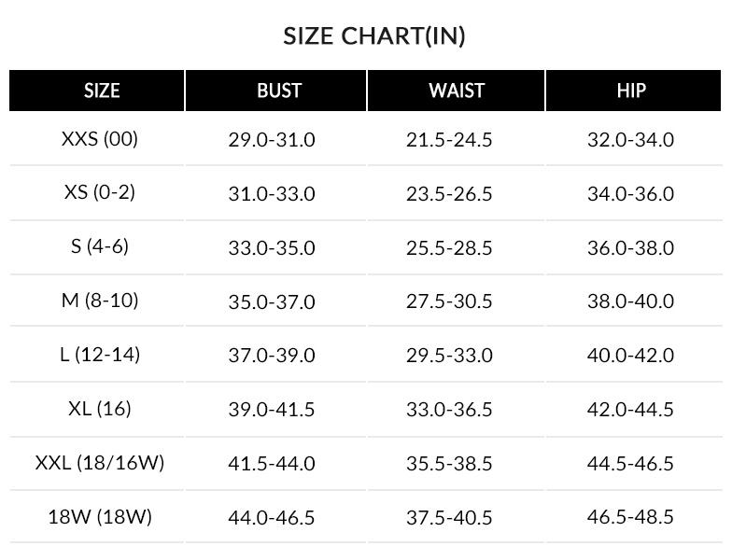732x560 pixels.
Task: Click the S (4-6) size label
Action: (100, 246)
